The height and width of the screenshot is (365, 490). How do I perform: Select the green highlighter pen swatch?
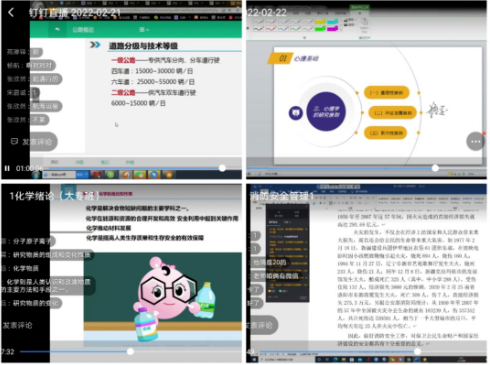320,29
